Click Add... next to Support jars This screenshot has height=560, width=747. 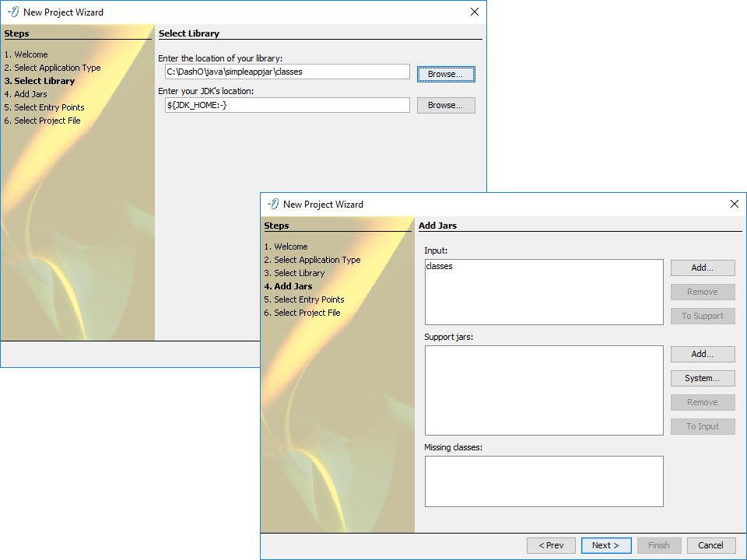coord(703,354)
